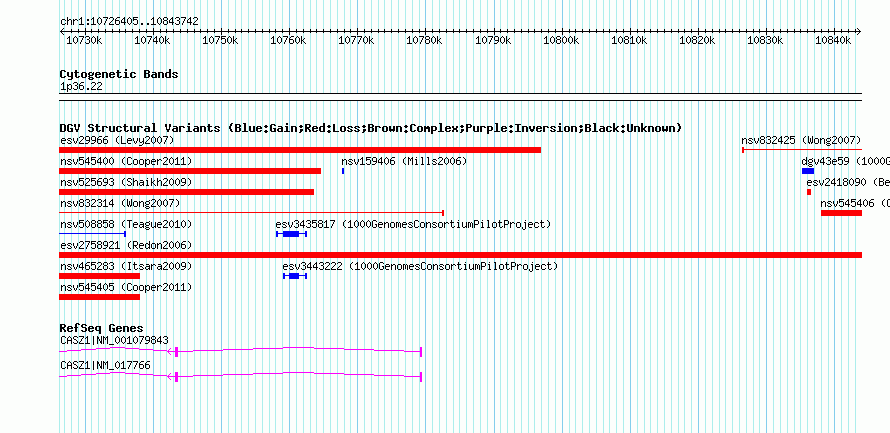Click the 10820k ruler tick label
The image size is (890, 433).
(x=697, y=40)
